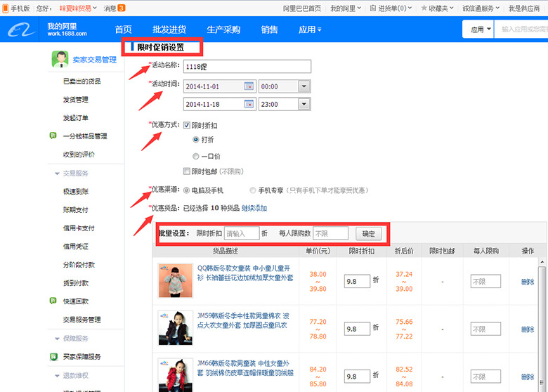Click green icon beside 买家保障服务
Viewport: 548px width, 392px height.
point(53,356)
